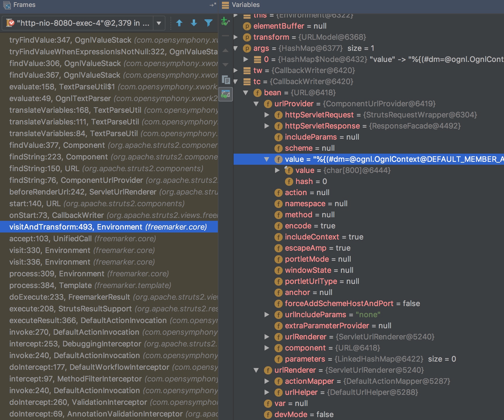The image size is (504, 420).
Task: Click the parameter icon beside transform
Action: coord(247,37)
